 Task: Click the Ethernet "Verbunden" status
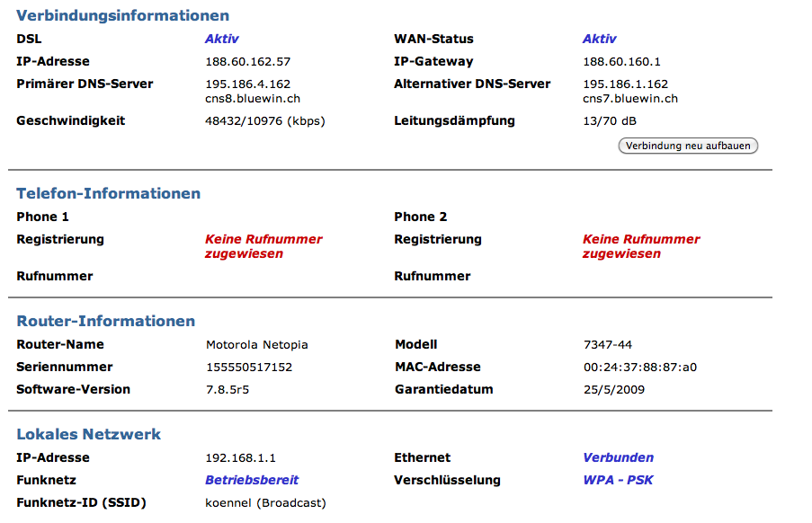618,457
